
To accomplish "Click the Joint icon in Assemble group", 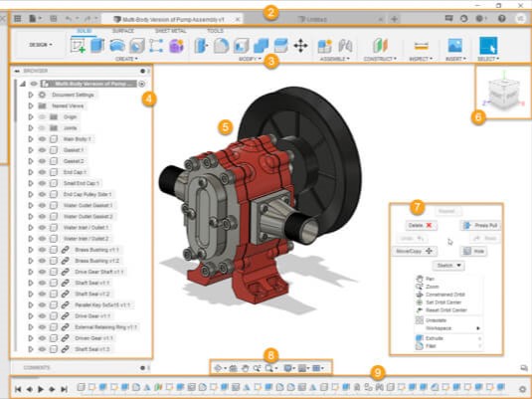I will [x=345, y=46].
